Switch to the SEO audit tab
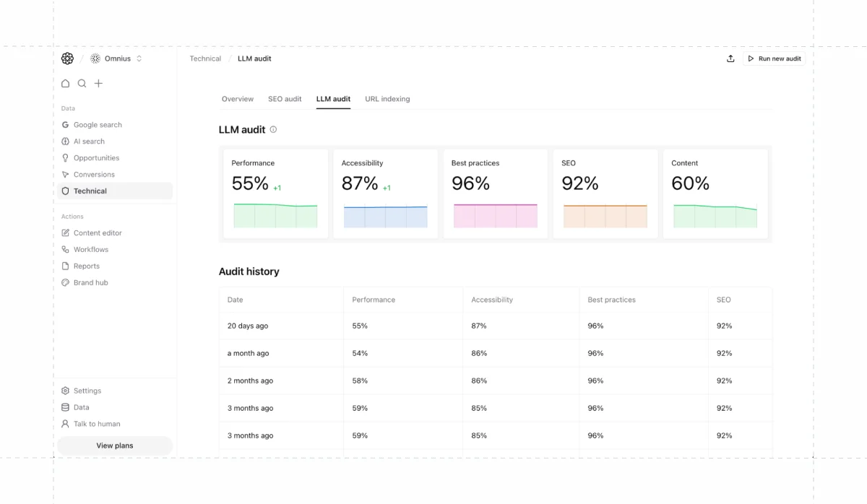Viewport: 867px width, 504px height. [285, 99]
